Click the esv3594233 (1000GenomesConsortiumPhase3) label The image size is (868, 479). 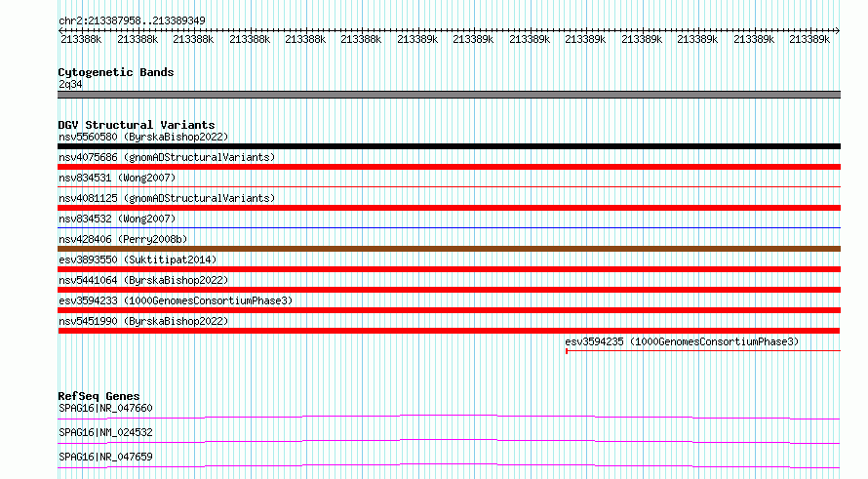176,300
